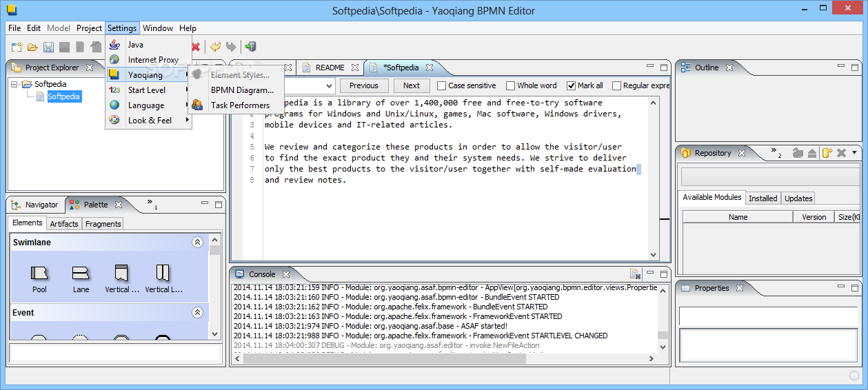
Task: Choose BPMN Diagram... in the submenu
Action: (236, 90)
